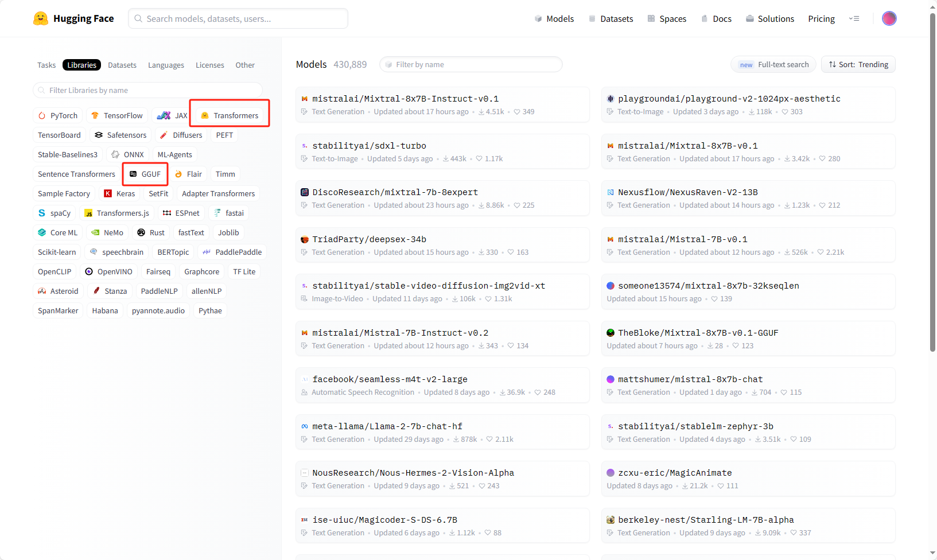Filter by Diffusers library

[181, 135]
